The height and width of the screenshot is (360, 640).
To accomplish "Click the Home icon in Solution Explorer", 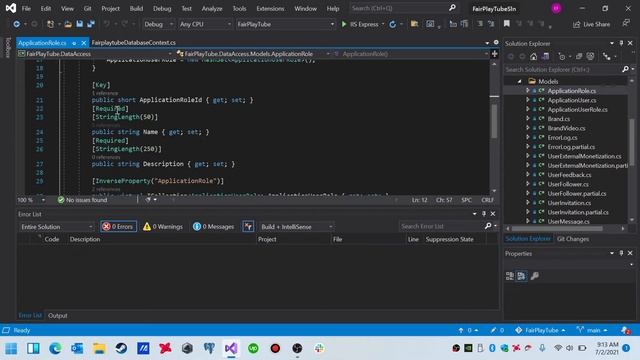I will [x=533, y=57].
